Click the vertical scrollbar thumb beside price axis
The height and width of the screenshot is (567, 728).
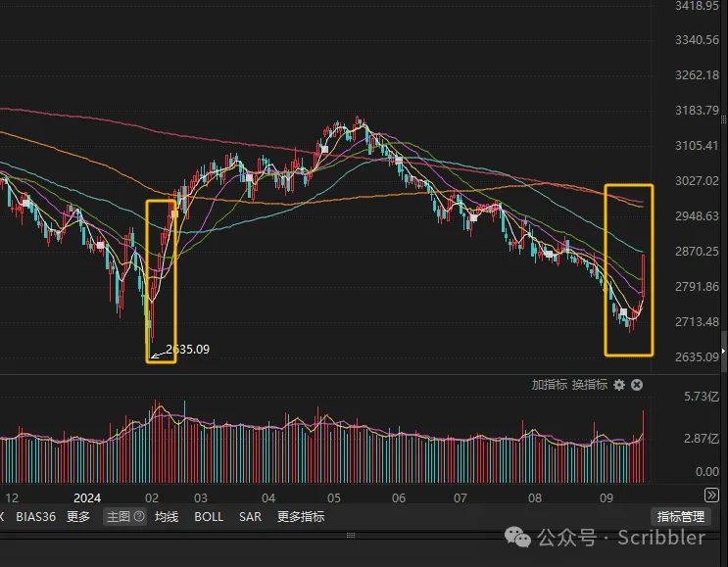[x=724, y=345]
